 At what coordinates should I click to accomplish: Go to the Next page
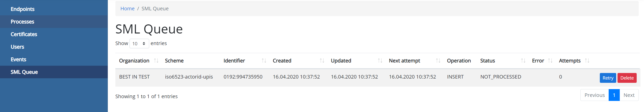click(629, 95)
